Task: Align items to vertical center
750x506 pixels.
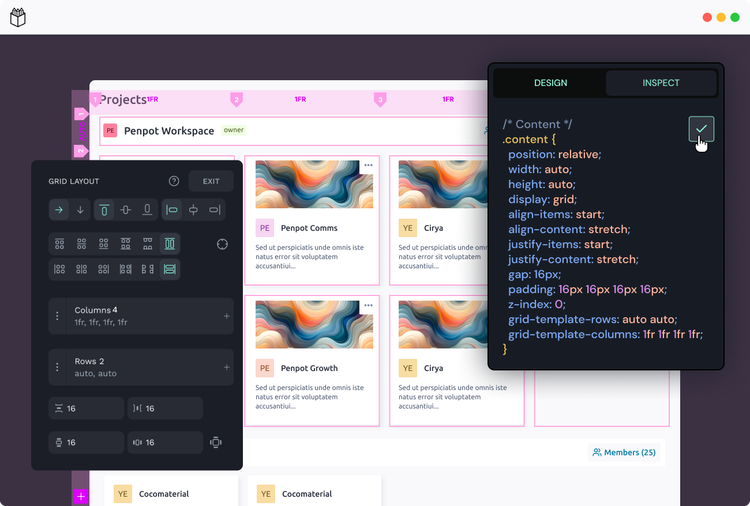Action: pyautogui.click(x=125, y=210)
